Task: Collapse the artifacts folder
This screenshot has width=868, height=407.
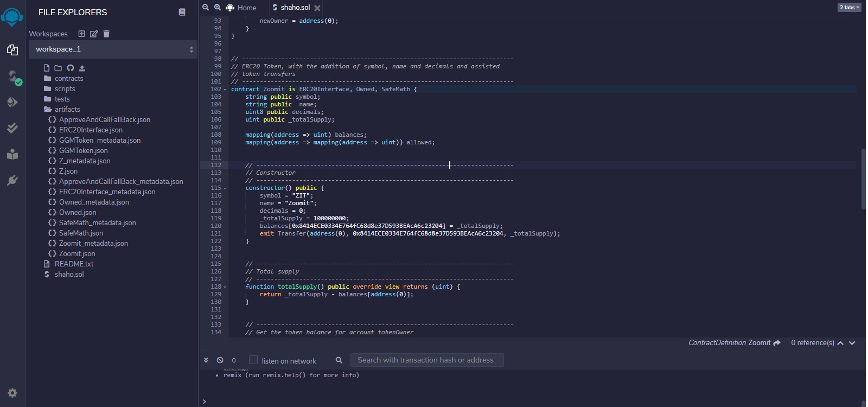Action: 67,110
